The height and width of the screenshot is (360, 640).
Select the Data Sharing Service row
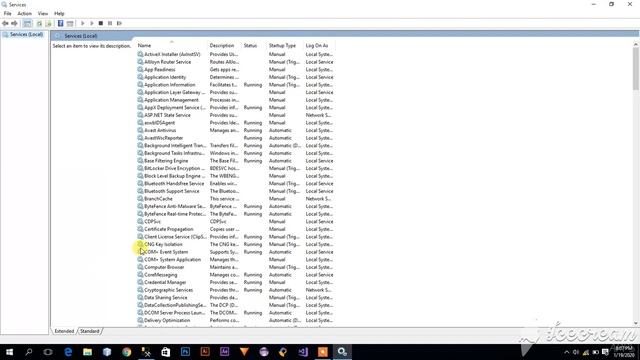point(236,298)
